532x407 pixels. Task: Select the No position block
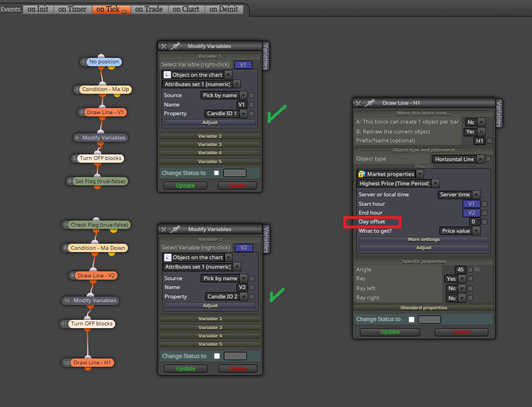[104, 62]
